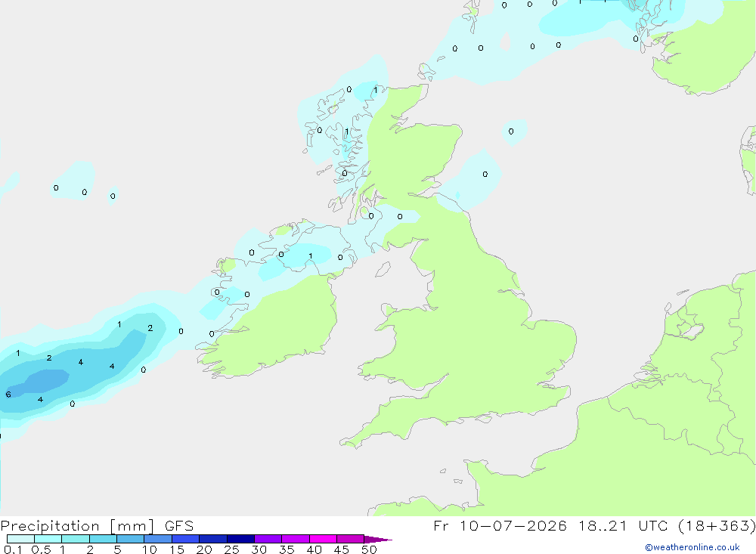This screenshot has width=756, height=554.
Task: Click the '(18+363)' forecast hour text
Action: click(717, 526)
